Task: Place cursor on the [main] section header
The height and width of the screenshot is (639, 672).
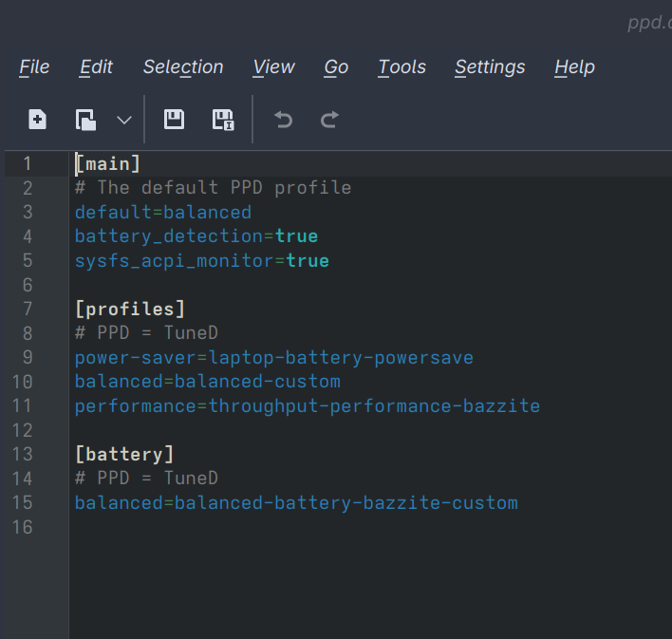Action: coord(107,164)
